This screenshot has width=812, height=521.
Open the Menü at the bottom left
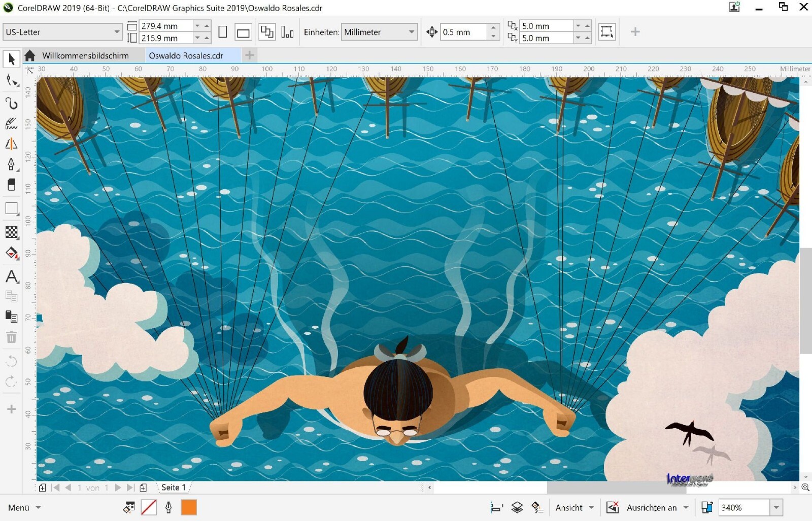pyautogui.click(x=18, y=507)
